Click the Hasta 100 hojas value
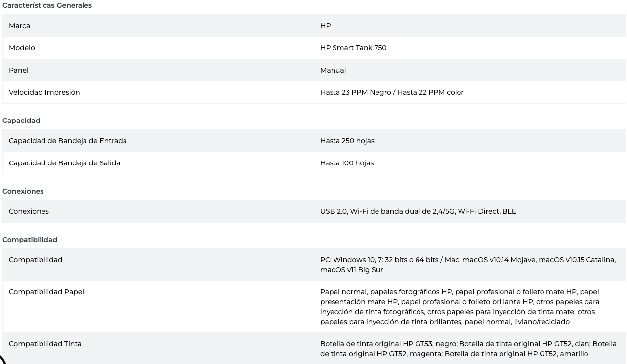 click(x=346, y=163)
